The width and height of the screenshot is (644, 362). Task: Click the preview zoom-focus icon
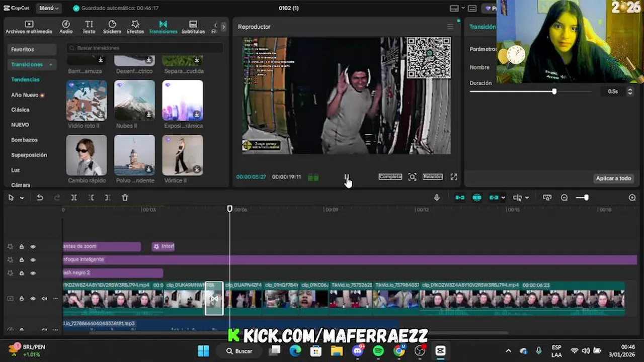(412, 177)
